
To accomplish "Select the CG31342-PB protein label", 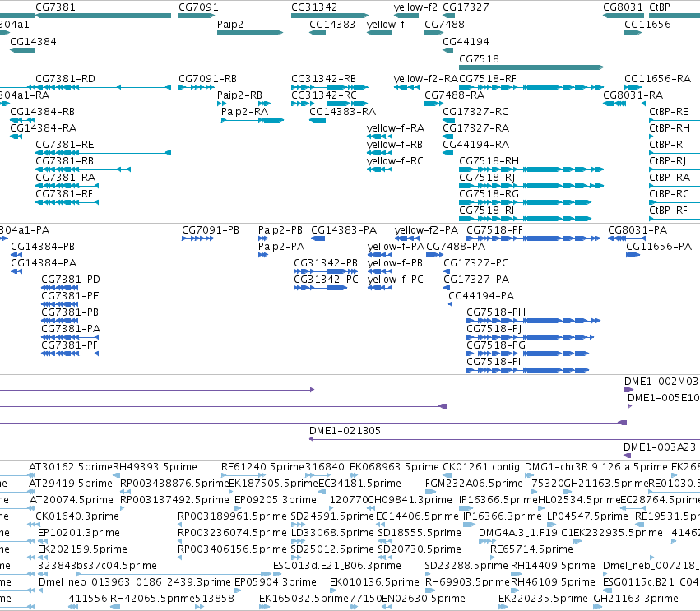I will click(326, 262).
